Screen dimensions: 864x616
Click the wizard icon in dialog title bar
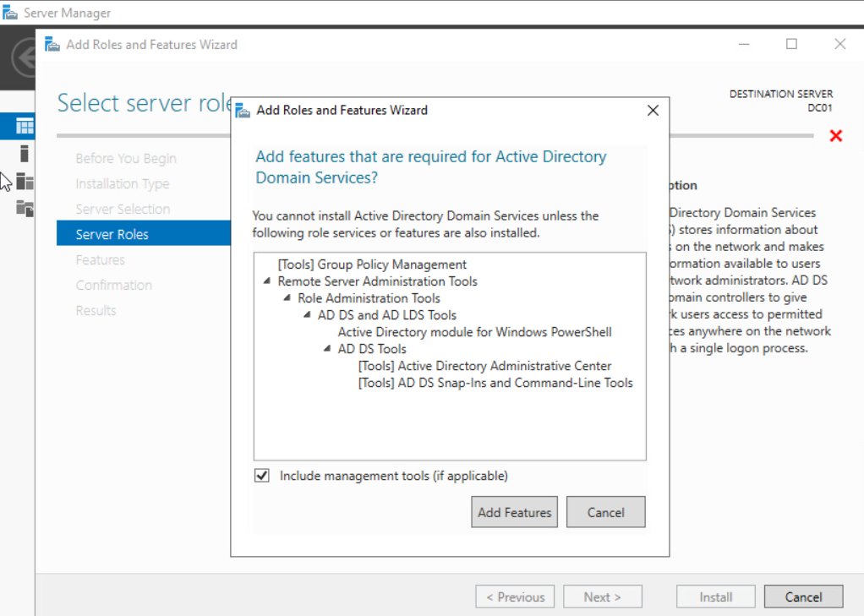coord(243,110)
